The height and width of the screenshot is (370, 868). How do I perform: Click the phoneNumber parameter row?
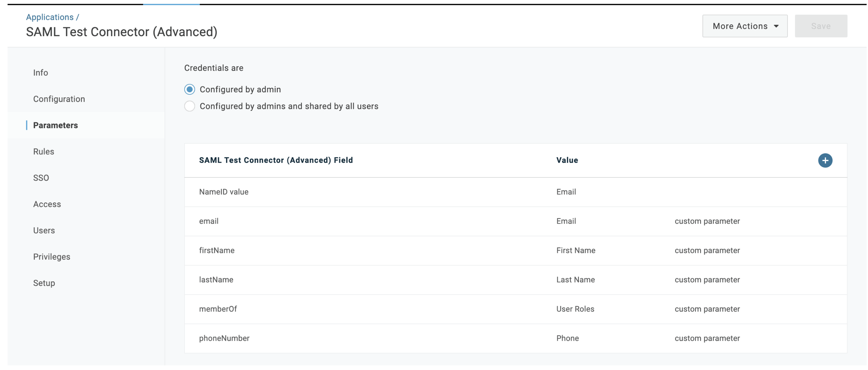click(224, 338)
